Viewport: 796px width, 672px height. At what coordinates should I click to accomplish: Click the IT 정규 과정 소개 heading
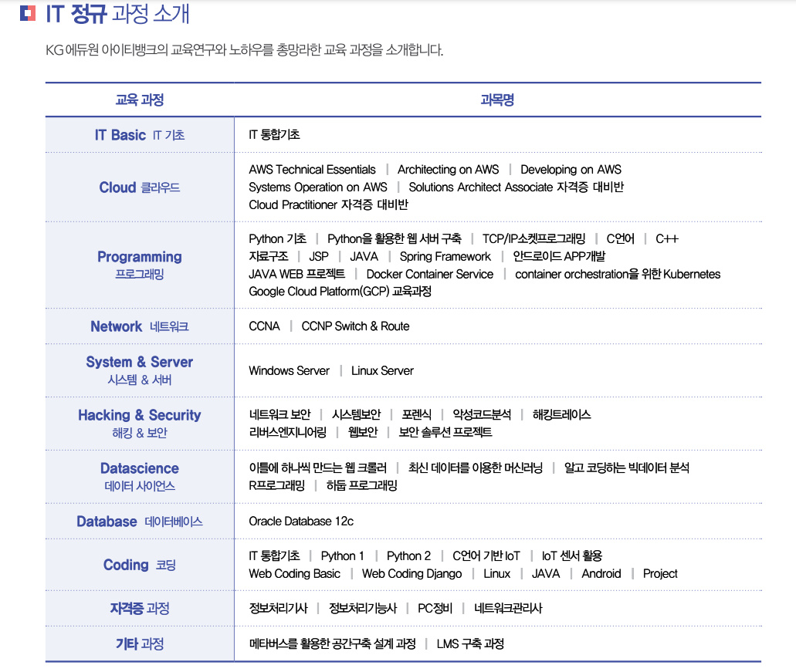(x=117, y=14)
